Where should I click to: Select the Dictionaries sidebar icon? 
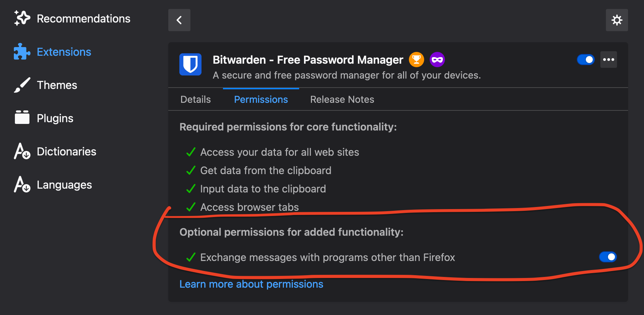pos(21,151)
